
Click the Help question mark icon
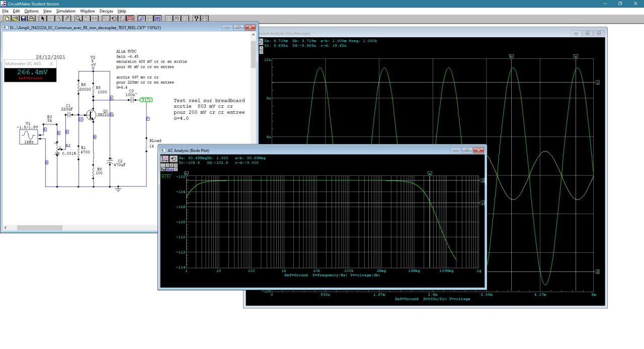[x=197, y=18]
